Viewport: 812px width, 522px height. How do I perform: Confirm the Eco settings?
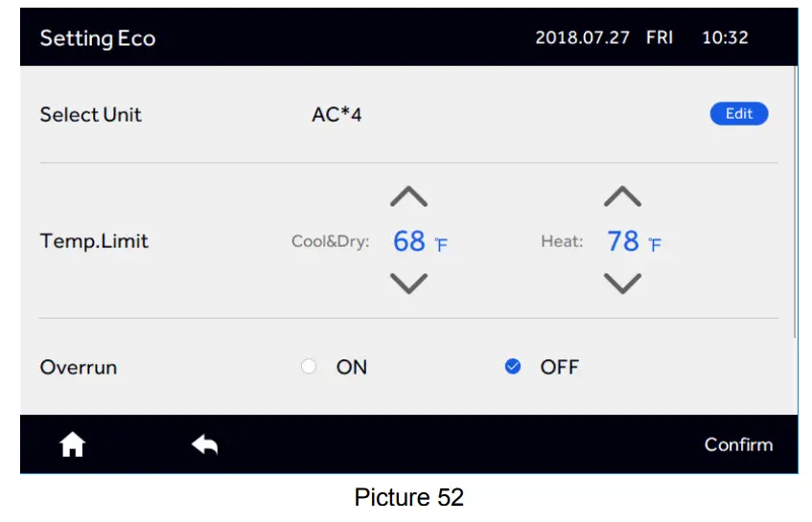click(738, 444)
